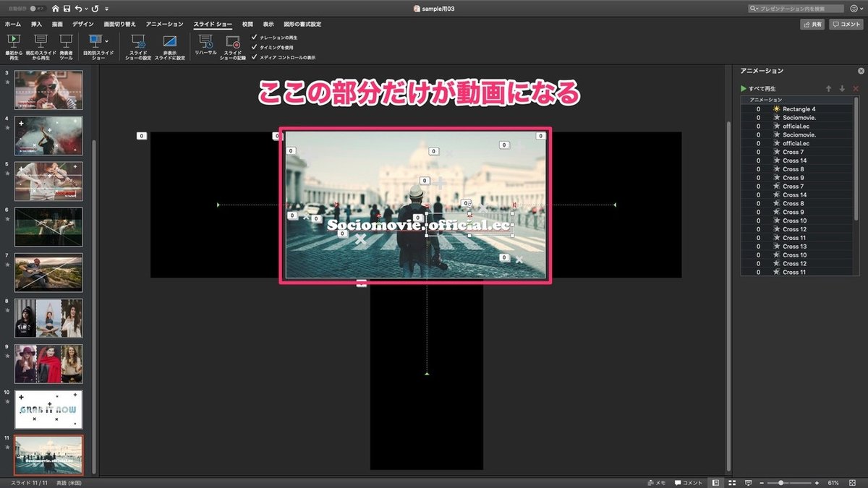Click the presentation search field
The height and width of the screenshot is (488, 868).
click(796, 9)
